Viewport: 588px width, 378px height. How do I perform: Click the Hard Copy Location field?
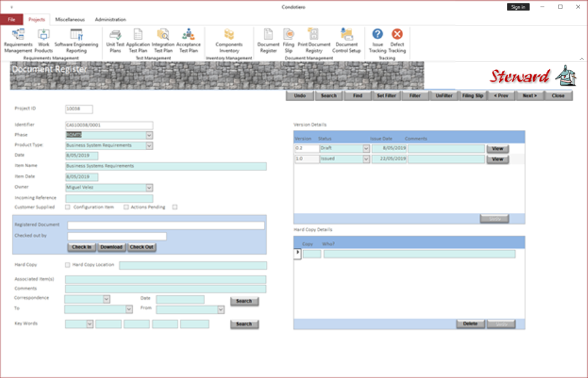193,266
